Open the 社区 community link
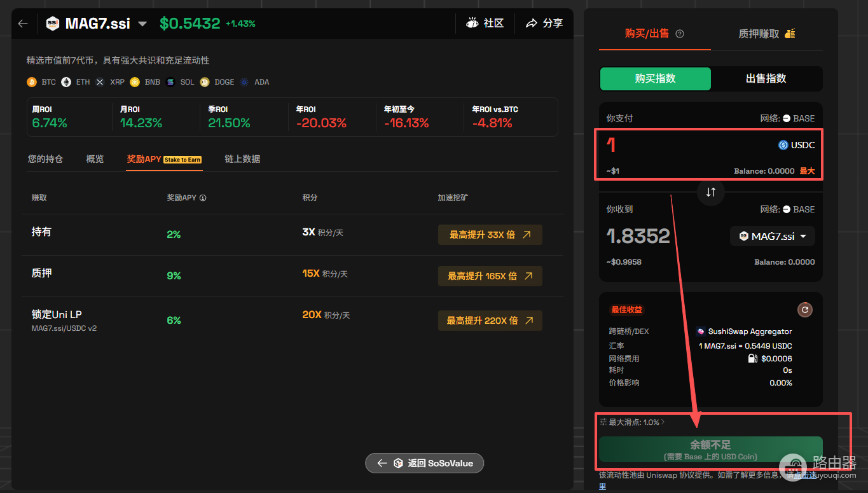Image resolution: width=868 pixels, height=493 pixels. [x=485, y=23]
